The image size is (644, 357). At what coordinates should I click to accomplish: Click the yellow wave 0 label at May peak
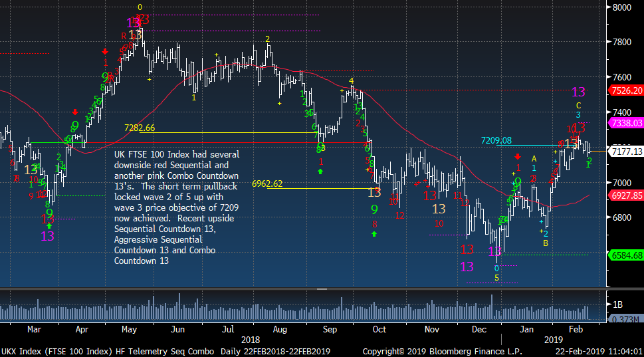point(140,7)
